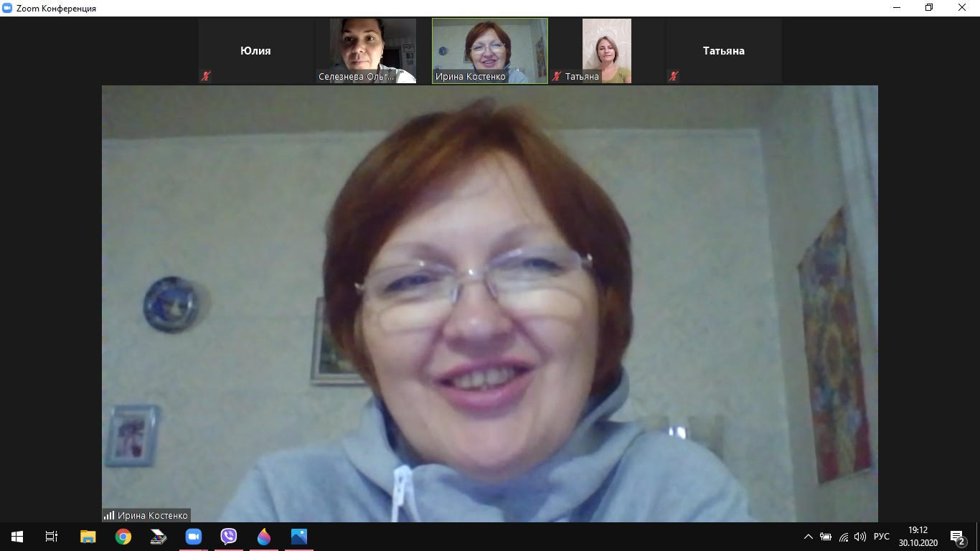980x551 pixels.
Task: Click the Zoom logo in the title bar
Action: coord(7,8)
